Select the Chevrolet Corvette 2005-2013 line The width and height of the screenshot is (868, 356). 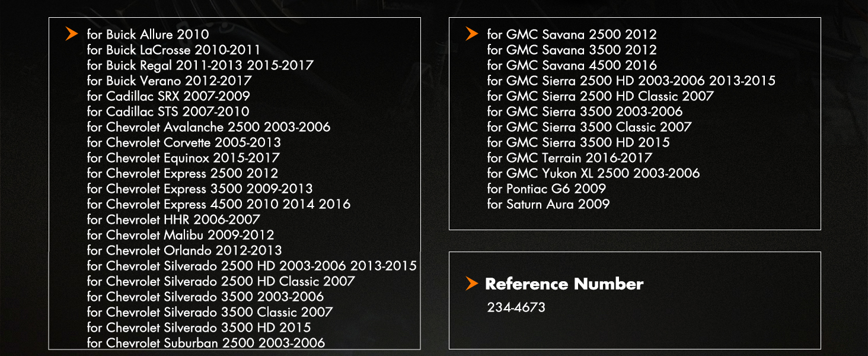[x=184, y=142]
